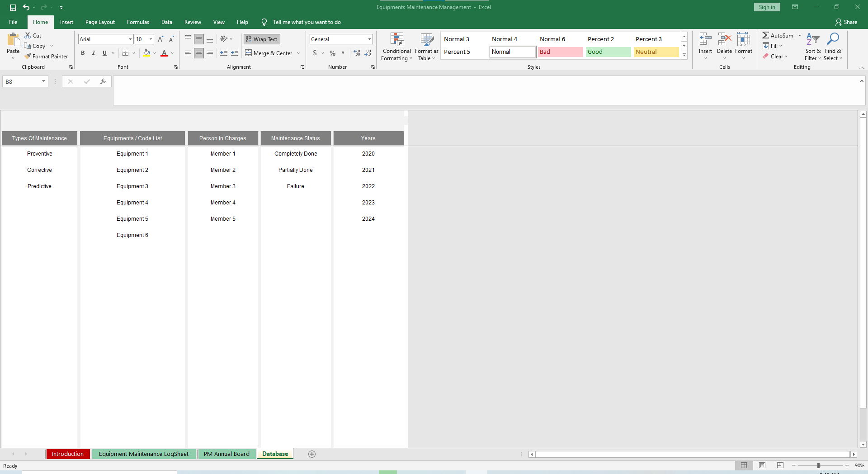Apply the Neutral cell style
The height and width of the screenshot is (474, 868).
point(656,52)
